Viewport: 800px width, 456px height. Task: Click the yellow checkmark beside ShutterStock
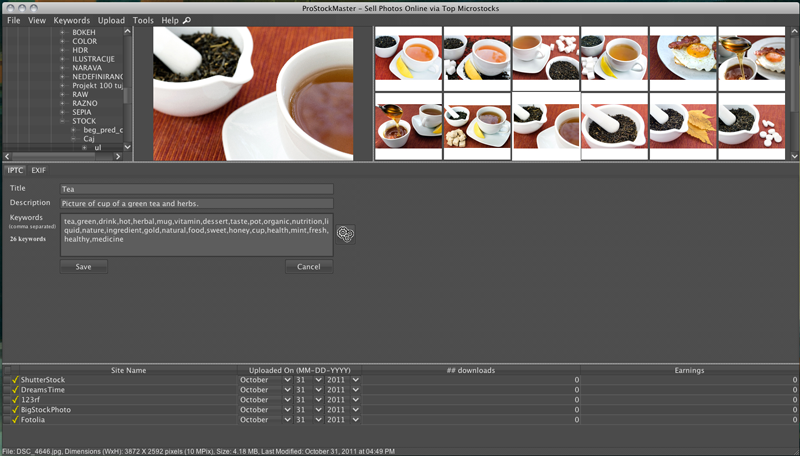tap(15, 380)
